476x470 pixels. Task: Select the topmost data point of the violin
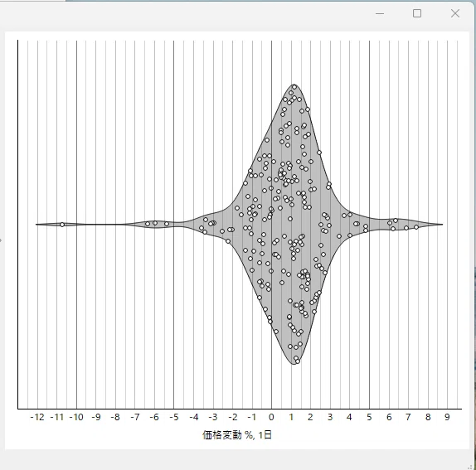[x=294, y=87]
